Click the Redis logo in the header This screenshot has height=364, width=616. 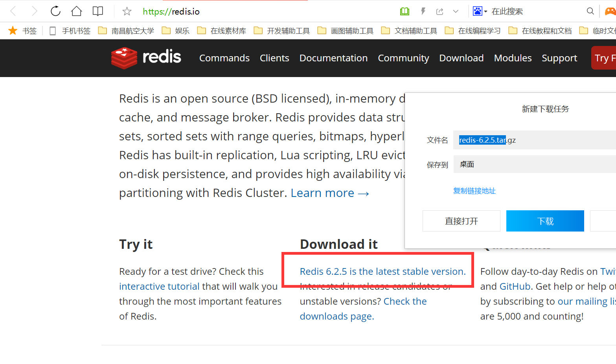[146, 58]
